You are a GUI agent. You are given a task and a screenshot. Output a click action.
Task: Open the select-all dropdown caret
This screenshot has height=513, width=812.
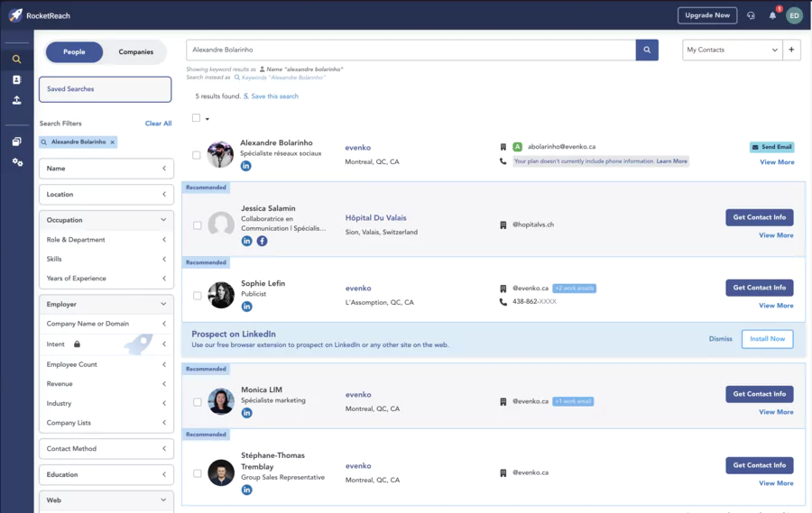pos(208,118)
